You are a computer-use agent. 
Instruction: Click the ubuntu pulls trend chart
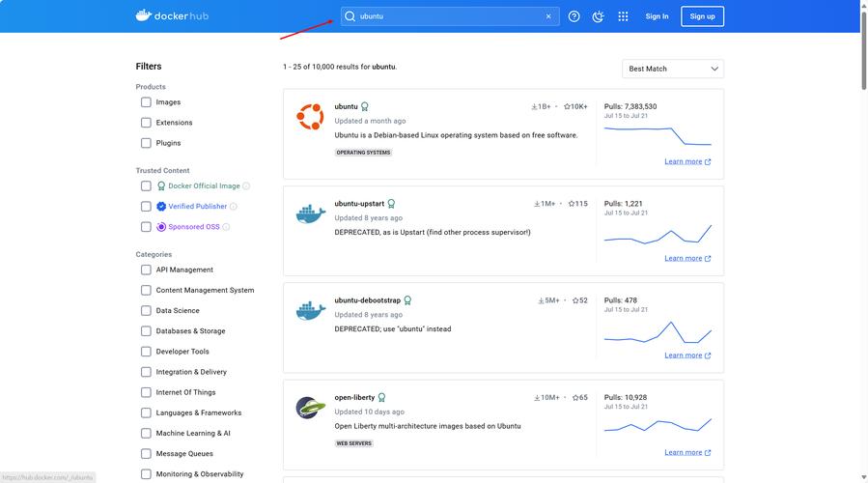point(658,135)
